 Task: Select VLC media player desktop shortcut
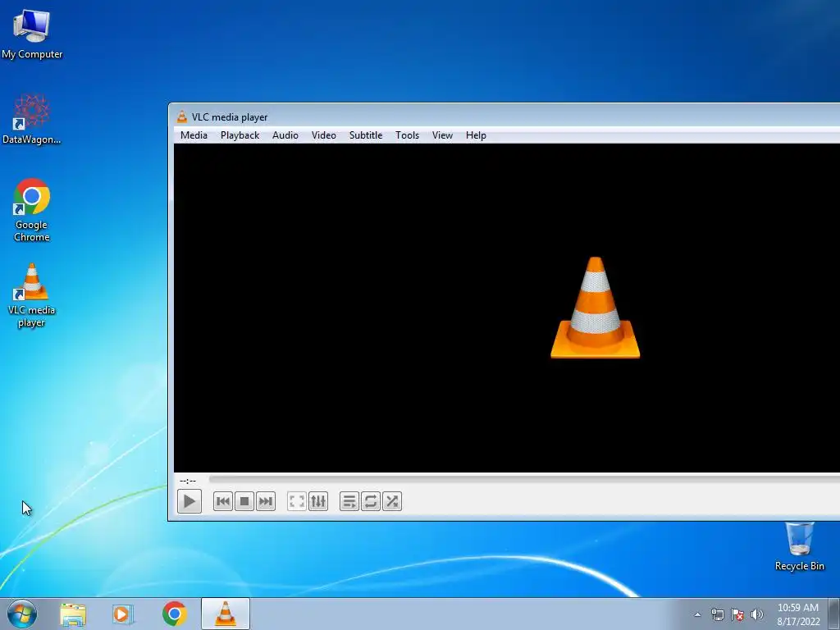point(32,294)
